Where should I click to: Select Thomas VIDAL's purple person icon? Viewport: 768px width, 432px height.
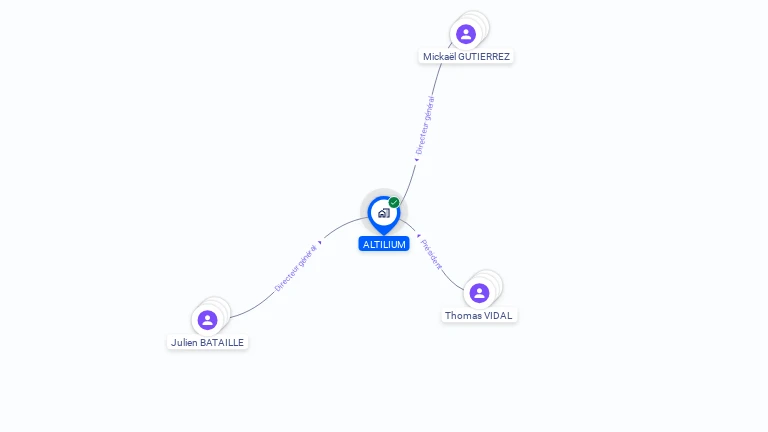point(479,293)
